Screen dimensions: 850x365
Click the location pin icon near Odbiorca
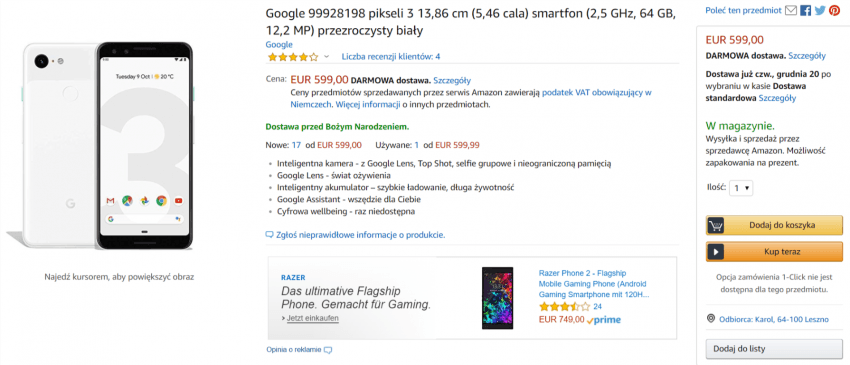click(x=711, y=318)
